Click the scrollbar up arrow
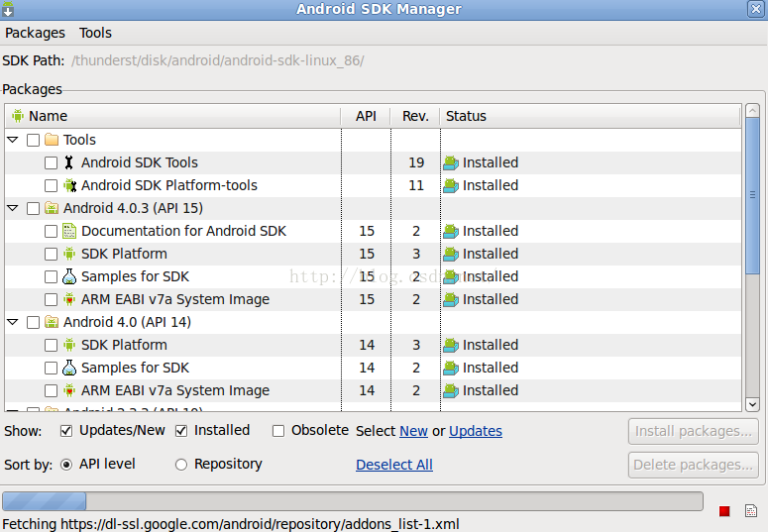Image resolution: width=768 pixels, height=532 pixels. point(752,111)
